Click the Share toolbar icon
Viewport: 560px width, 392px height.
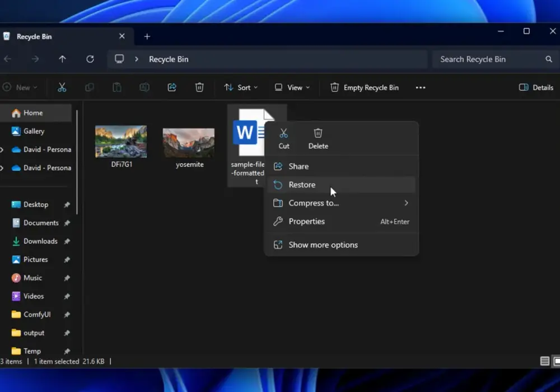pos(172,87)
